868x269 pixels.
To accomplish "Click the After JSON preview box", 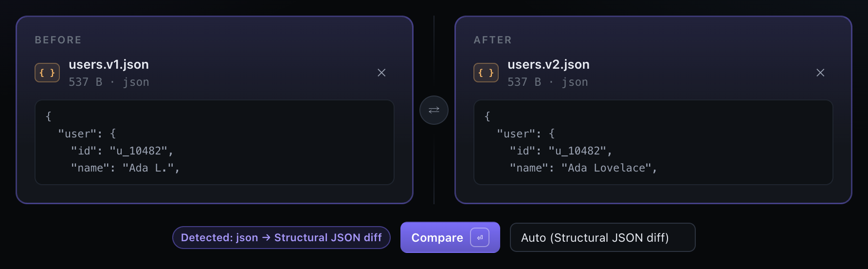I will point(653,142).
